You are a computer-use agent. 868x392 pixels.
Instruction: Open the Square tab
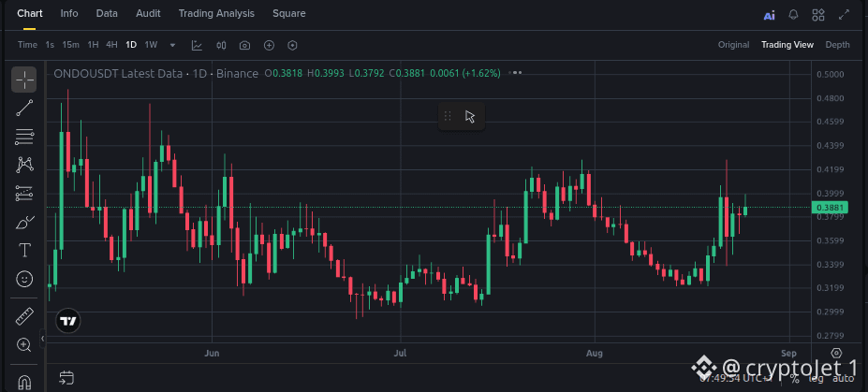click(289, 13)
